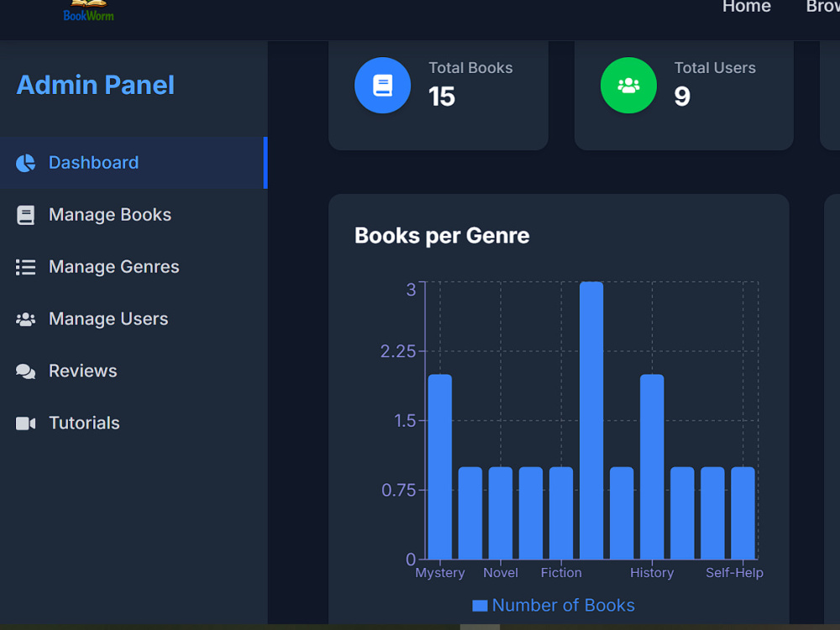Click the Total Users count 9

[x=682, y=97]
